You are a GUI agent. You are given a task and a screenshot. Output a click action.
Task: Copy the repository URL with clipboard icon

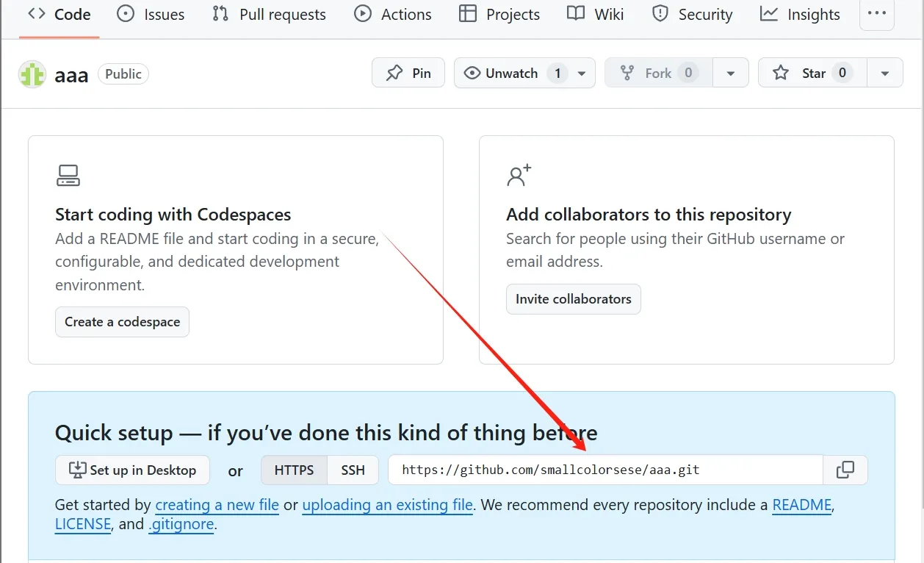coord(845,470)
